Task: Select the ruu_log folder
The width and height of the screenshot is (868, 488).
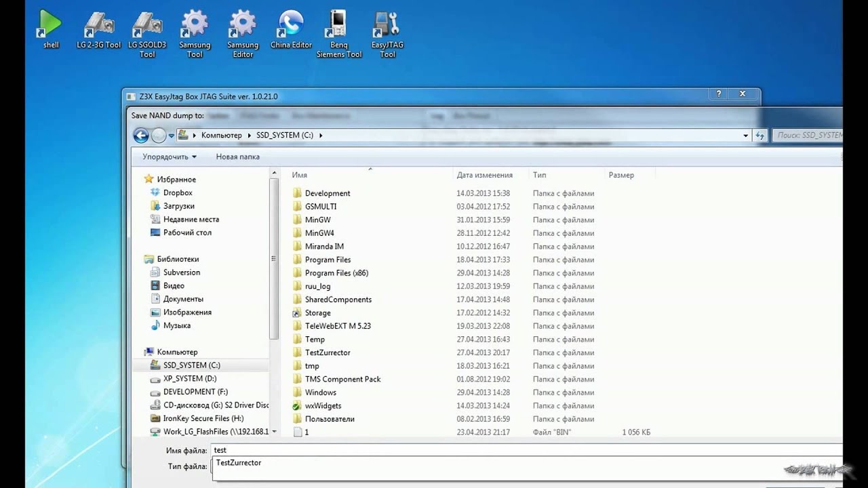Action: pyautogui.click(x=317, y=286)
